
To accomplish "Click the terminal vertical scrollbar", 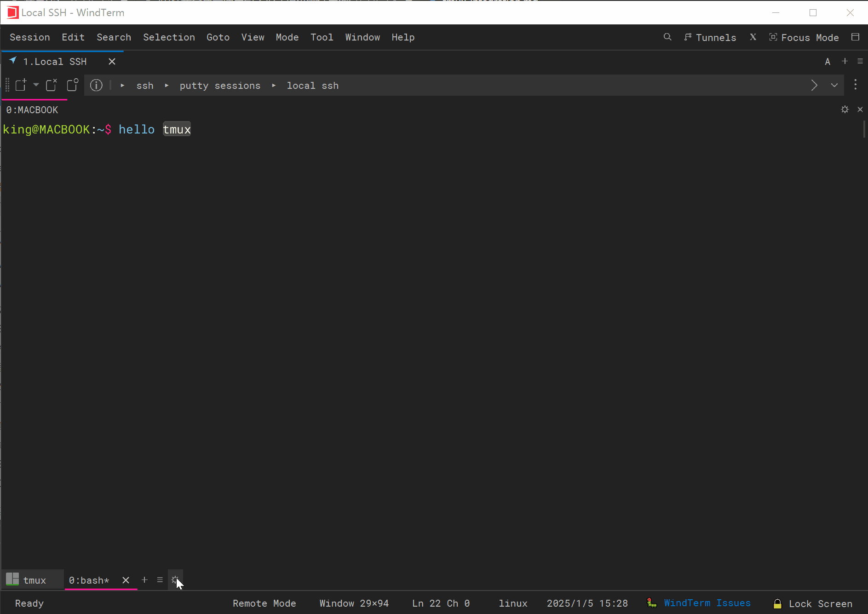I will (x=864, y=129).
